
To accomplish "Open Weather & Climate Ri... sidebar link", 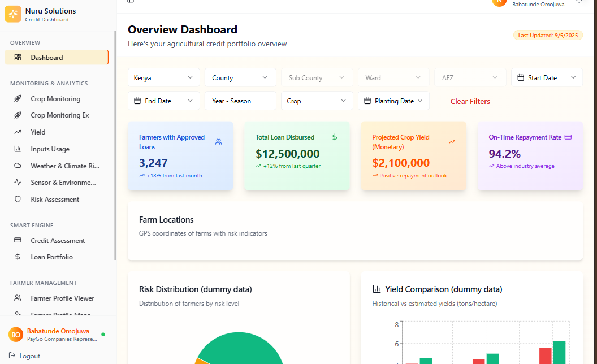I will 57,166.
